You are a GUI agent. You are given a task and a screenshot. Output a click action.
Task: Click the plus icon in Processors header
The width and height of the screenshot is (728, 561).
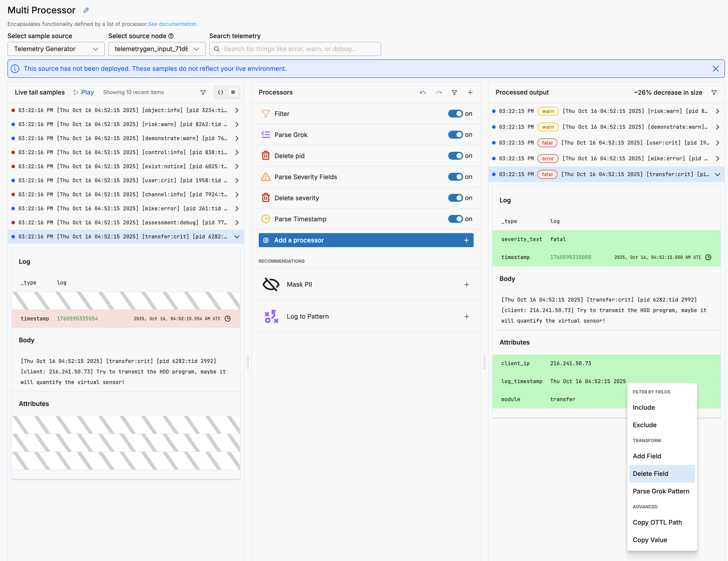tap(470, 92)
